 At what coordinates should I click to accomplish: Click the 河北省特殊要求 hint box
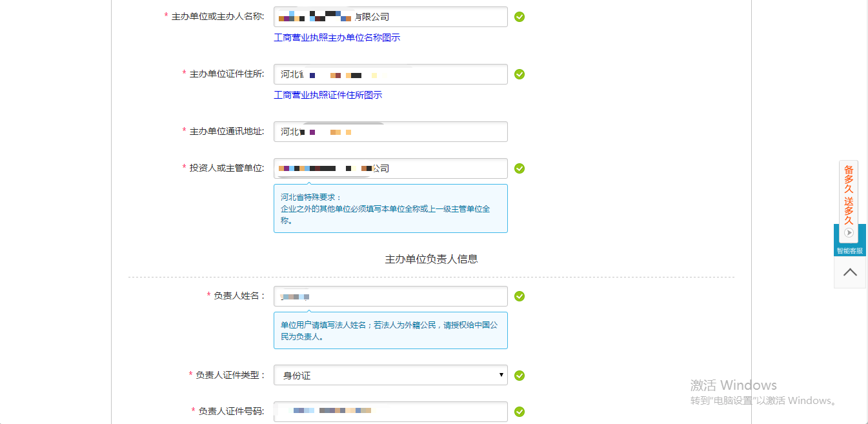point(390,208)
